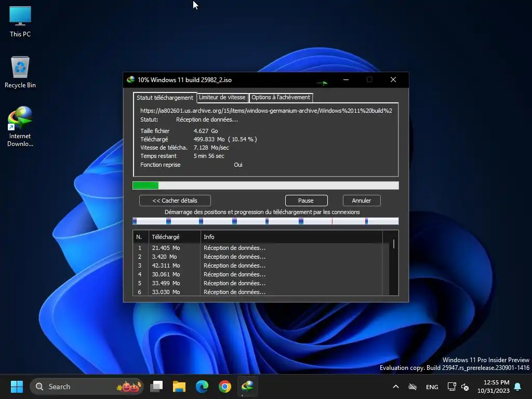This screenshot has height=399, width=532.
Task: Click Annuler to cancel download
Action: pyautogui.click(x=362, y=201)
